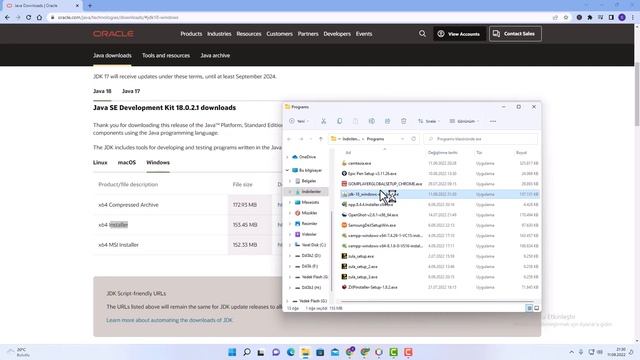
Task: Expand OneDrive in Explorer navigation pane
Action: [x=287, y=157]
